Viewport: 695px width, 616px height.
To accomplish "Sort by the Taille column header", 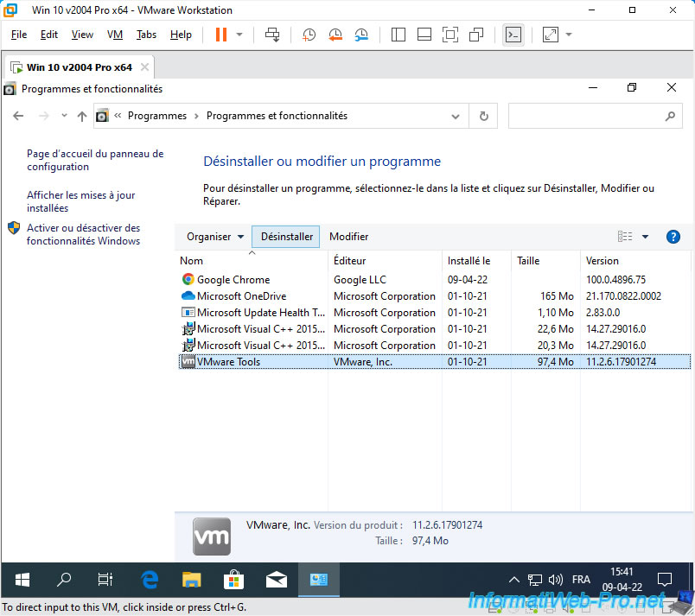I will 545,261.
